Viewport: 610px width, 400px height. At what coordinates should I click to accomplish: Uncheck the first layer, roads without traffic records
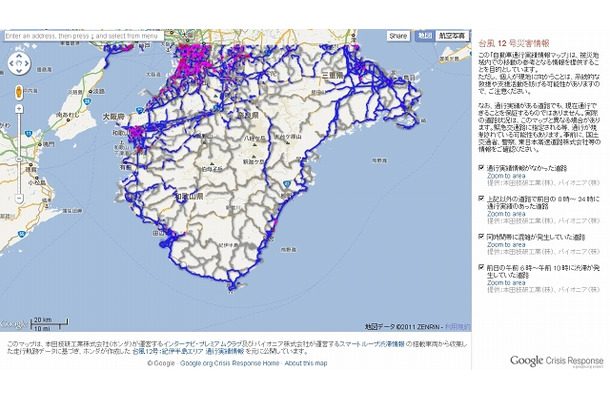[x=481, y=168]
